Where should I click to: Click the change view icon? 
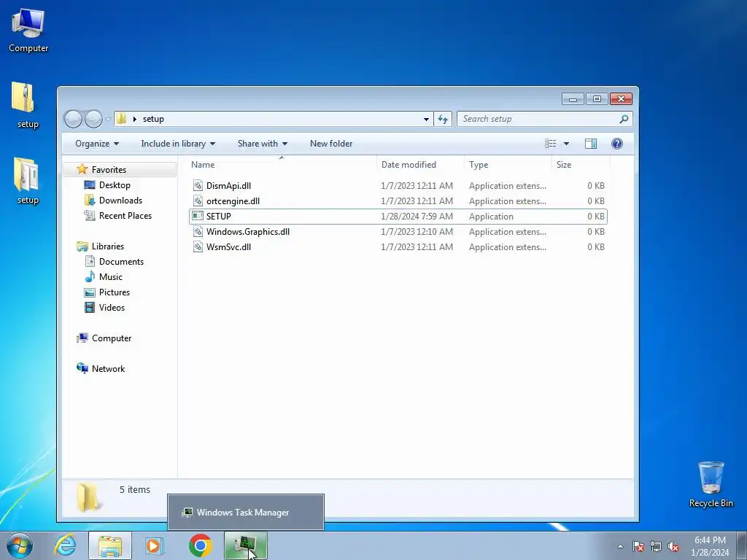[550, 144]
